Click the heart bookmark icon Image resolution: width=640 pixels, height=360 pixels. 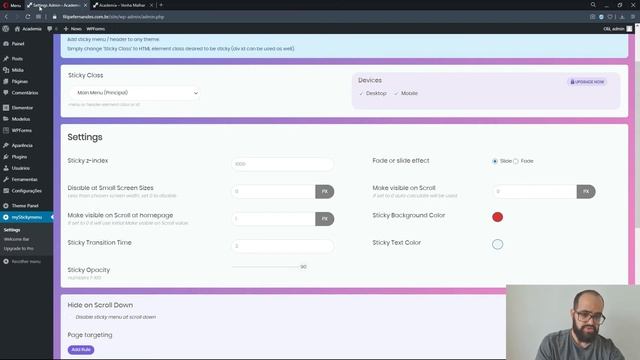610,17
